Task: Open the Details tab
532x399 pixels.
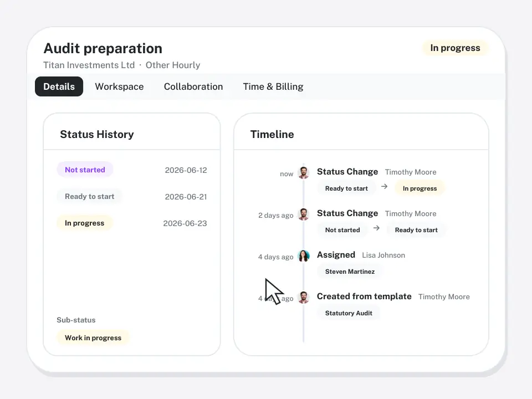Action: pyautogui.click(x=59, y=86)
